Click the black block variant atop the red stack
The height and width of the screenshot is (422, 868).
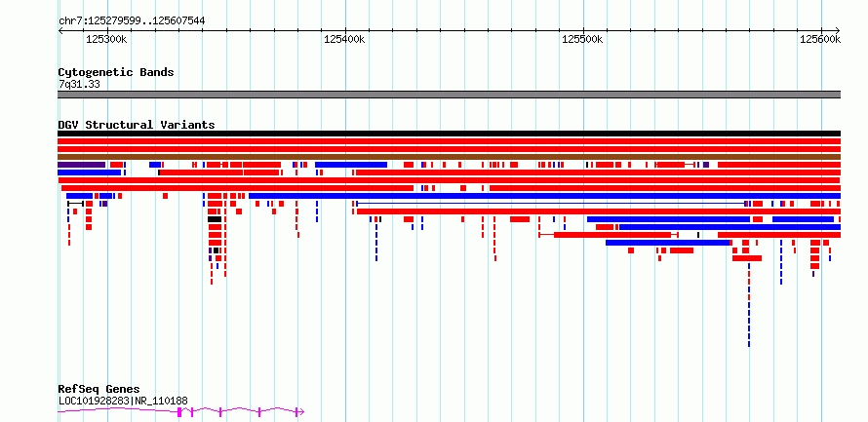pyautogui.click(x=215, y=219)
